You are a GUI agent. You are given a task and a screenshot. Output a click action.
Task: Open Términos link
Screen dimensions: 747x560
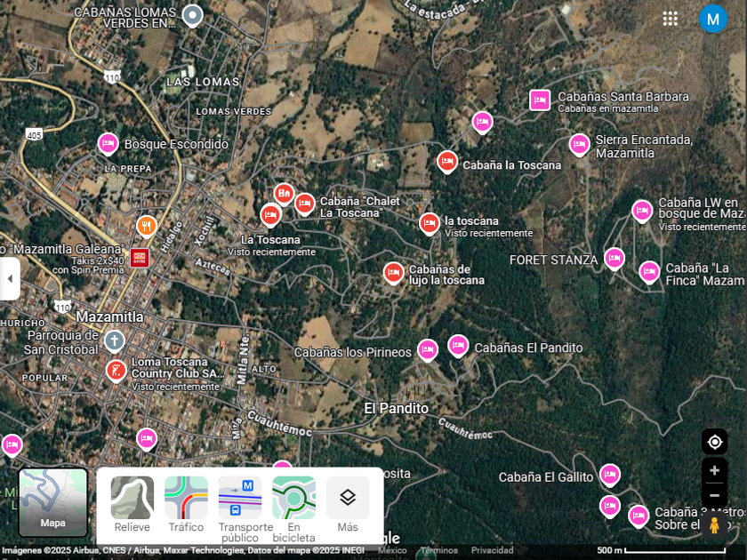tap(439, 550)
